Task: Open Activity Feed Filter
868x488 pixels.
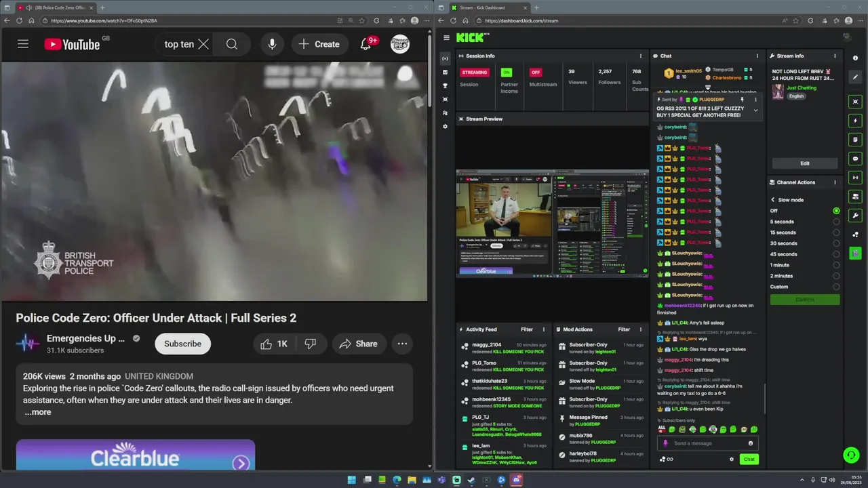Action: [x=526, y=329]
